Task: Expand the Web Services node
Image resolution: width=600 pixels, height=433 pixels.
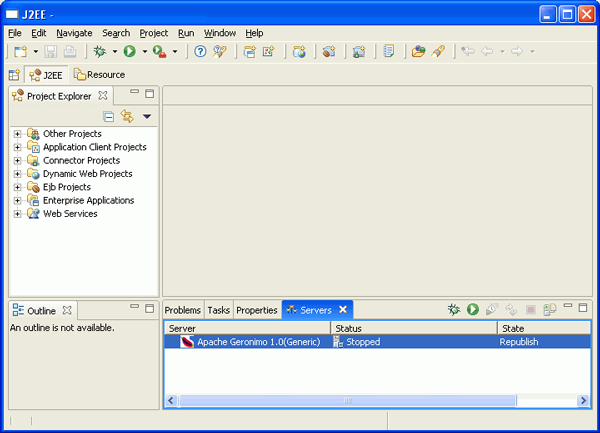Action: click(x=17, y=214)
